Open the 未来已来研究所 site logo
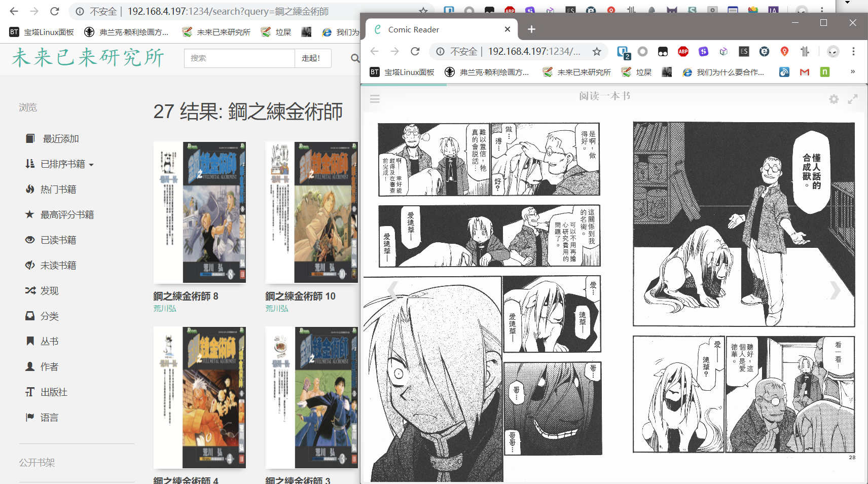The image size is (868, 484). pos(88,58)
